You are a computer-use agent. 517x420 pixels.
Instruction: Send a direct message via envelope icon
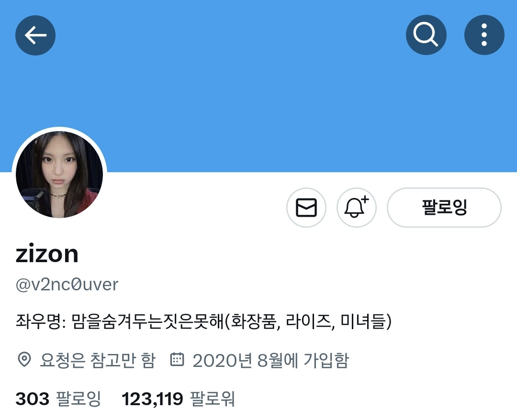pyautogui.click(x=306, y=208)
